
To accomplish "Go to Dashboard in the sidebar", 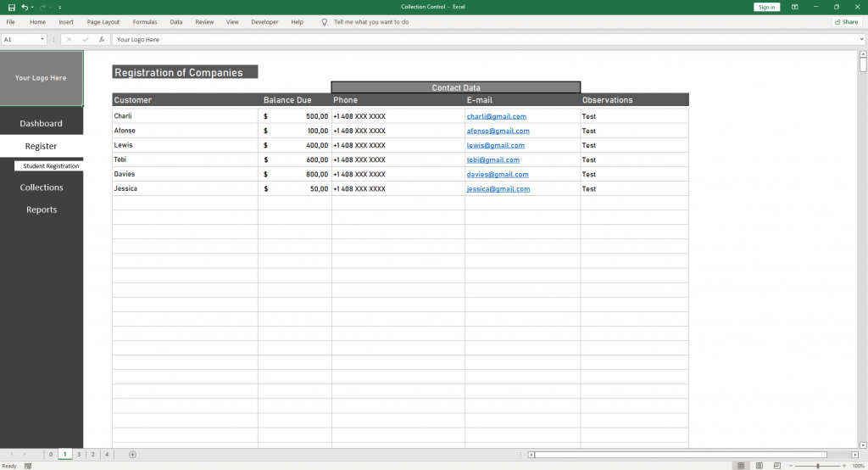I will tap(41, 123).
